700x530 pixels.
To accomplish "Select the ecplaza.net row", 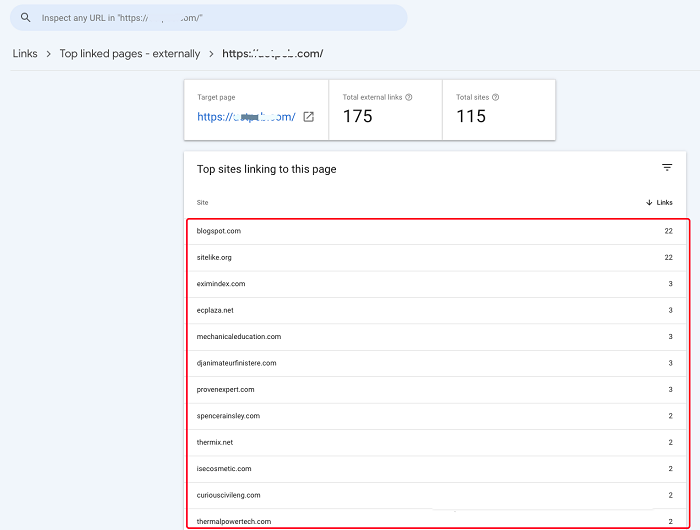I will pos(435,310).
